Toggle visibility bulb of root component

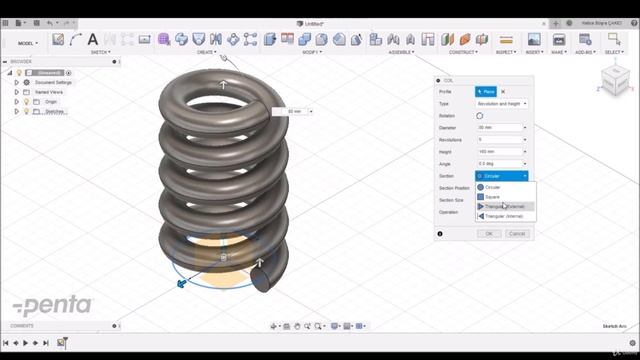(19, 73)
